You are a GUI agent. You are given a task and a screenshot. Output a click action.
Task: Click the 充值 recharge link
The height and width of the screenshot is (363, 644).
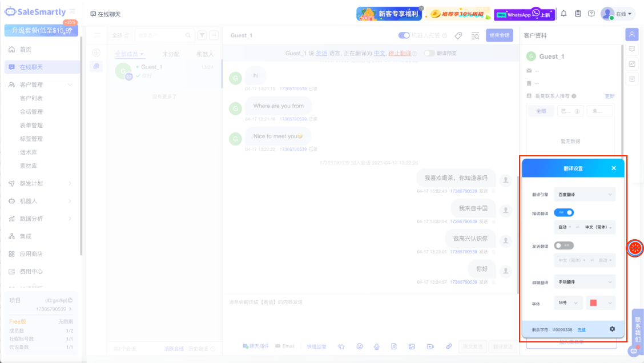(581, 330)
